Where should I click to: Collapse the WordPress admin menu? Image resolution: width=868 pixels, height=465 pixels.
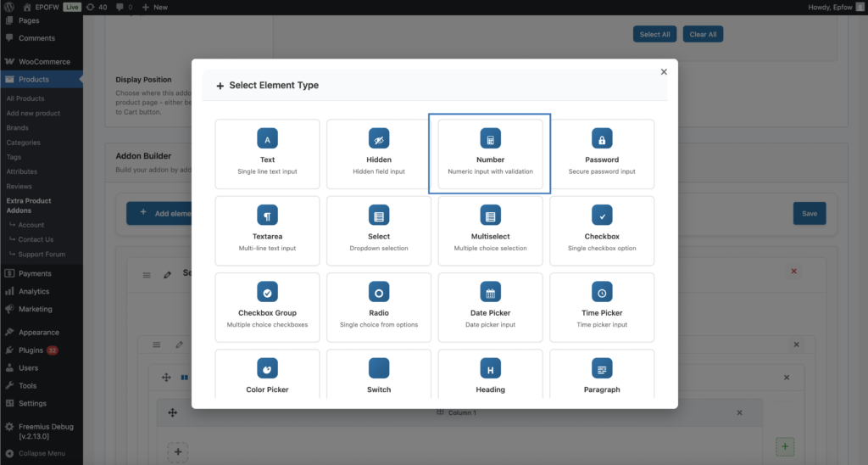click(36, 453)
